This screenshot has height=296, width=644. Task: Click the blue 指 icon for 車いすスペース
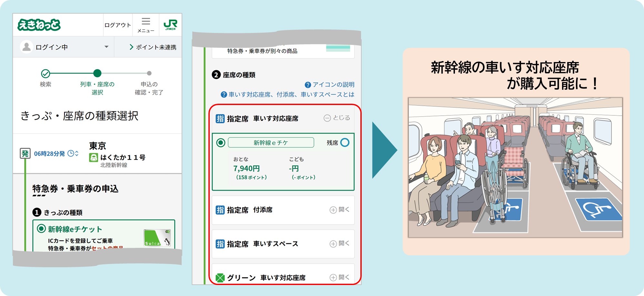(220, 244)
